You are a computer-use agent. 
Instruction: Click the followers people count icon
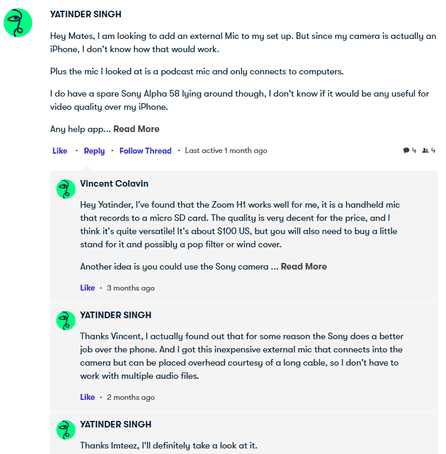(429, 150)
